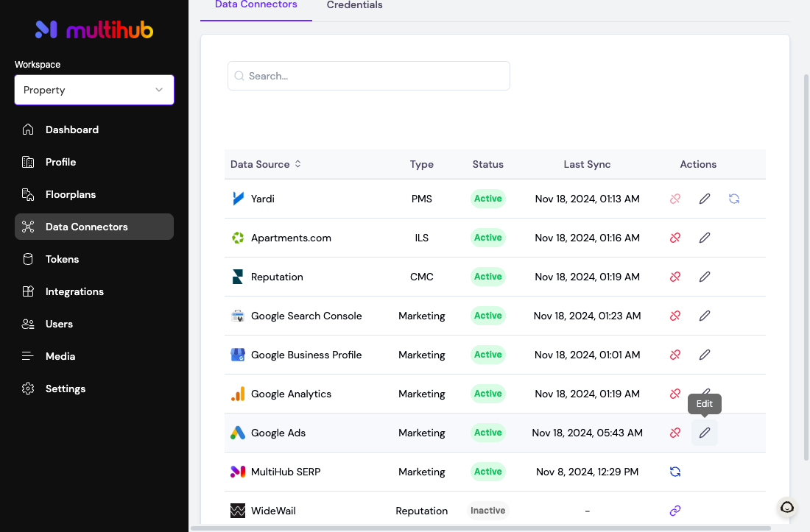Viewport: 810px width, 532px height.
Task: Click the Yardi disconnect icon
Action: coord(675,199)
